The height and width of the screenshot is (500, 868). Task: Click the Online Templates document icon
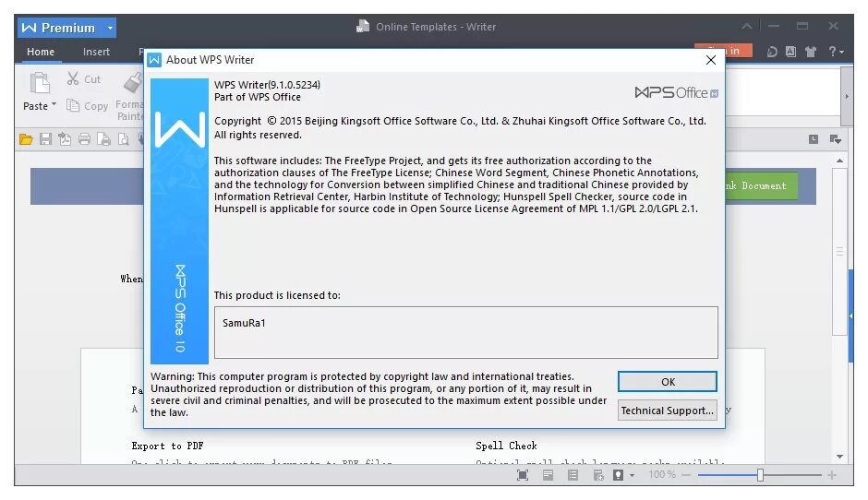(x=363, y=26)
